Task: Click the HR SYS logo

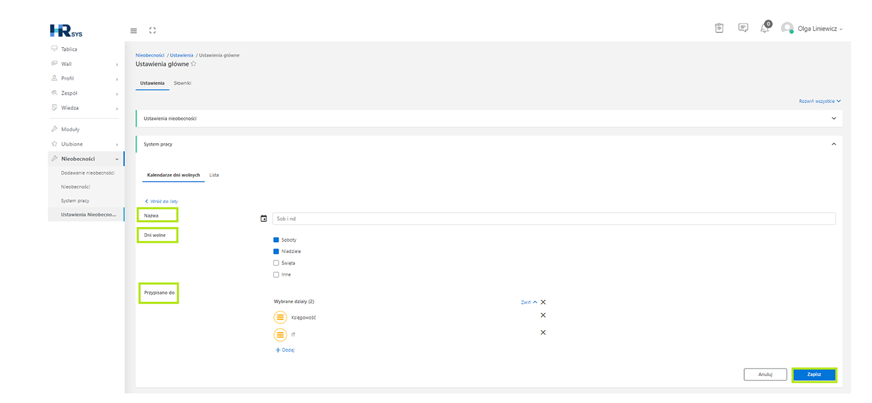Action: click(66, 31)
